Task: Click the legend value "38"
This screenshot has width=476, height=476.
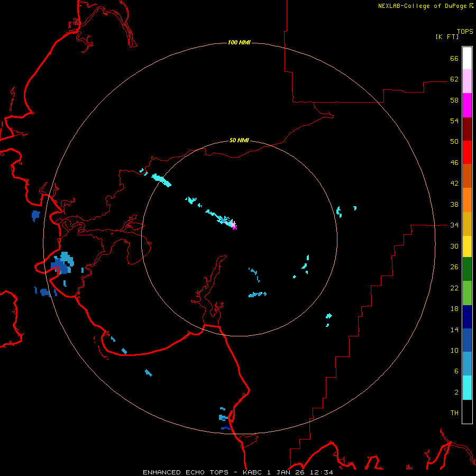Action: (x=454, y=204)
